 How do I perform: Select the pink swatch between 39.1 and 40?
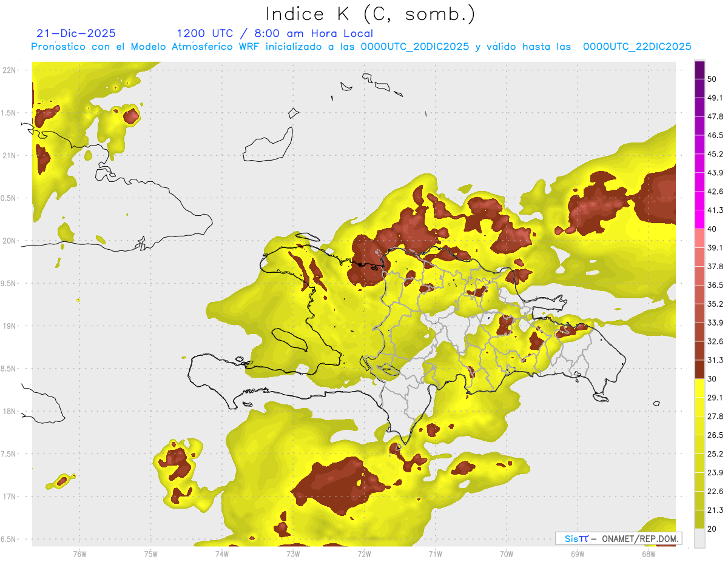(x=699, y=238)
